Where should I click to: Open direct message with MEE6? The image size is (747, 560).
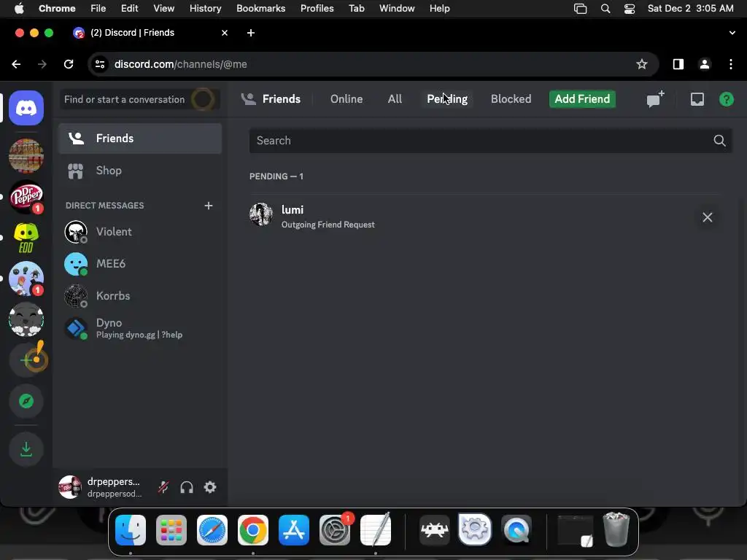(x=140, y=264)
